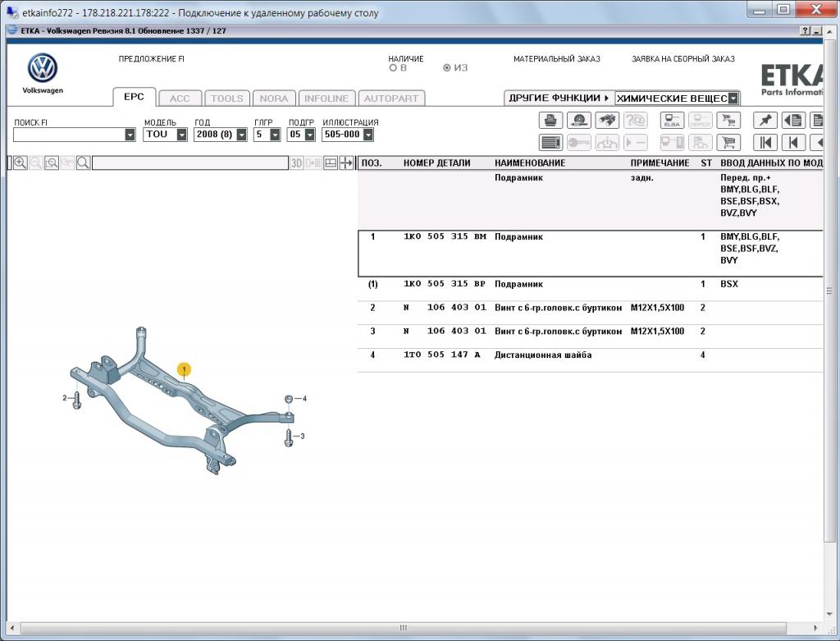Screen dimensions: 840x641
Task: Click the grayed zoom out magnifier
Action: click(x=36, y=163)
